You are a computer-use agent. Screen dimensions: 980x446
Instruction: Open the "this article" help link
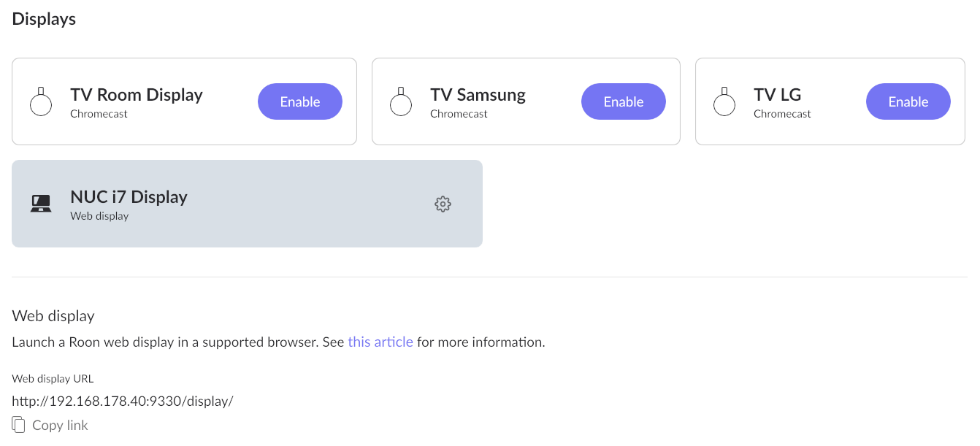pos(380,342)
